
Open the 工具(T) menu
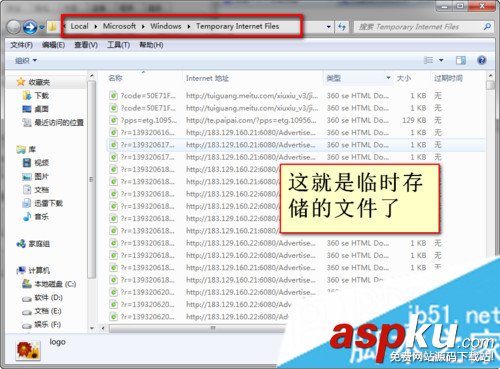coord(118,45)
